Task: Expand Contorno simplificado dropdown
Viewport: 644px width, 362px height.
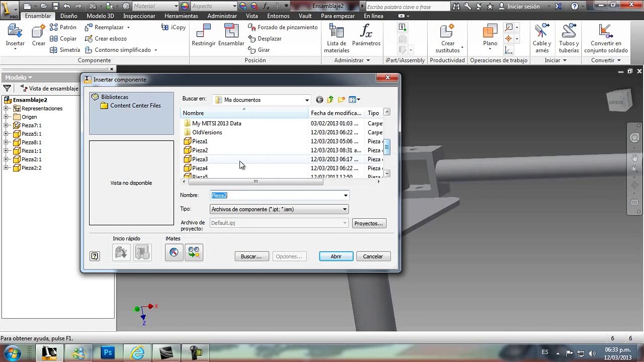Action: point(155,50)
